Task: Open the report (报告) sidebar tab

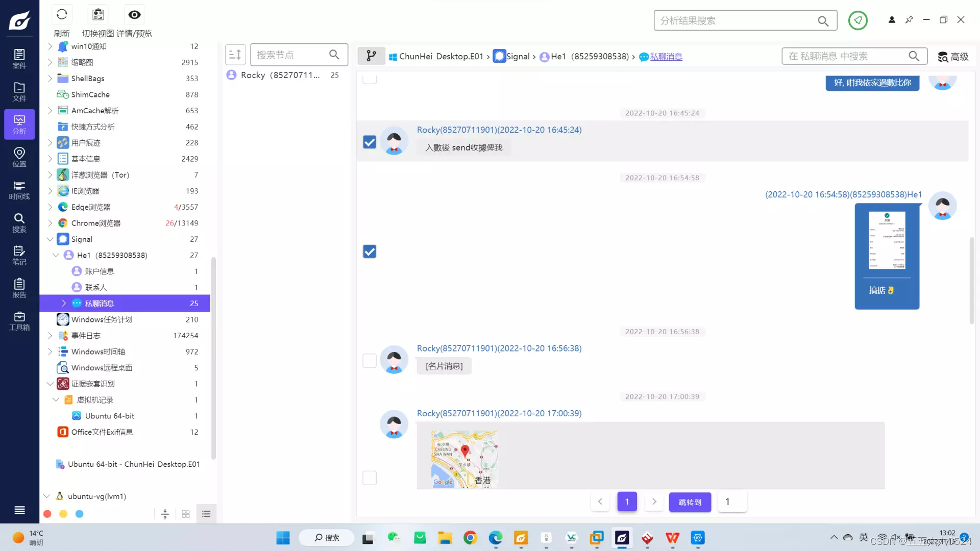Action: coord(19,288)
